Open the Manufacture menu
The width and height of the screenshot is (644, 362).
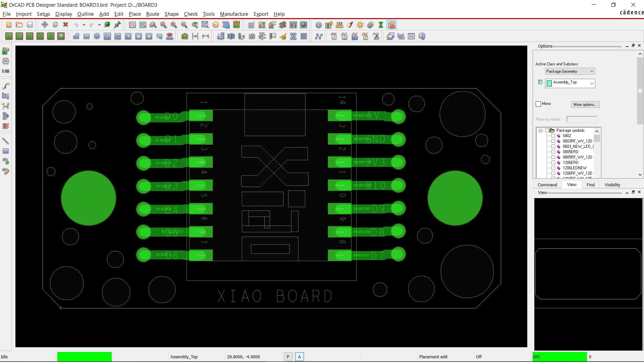coord(234,14)
